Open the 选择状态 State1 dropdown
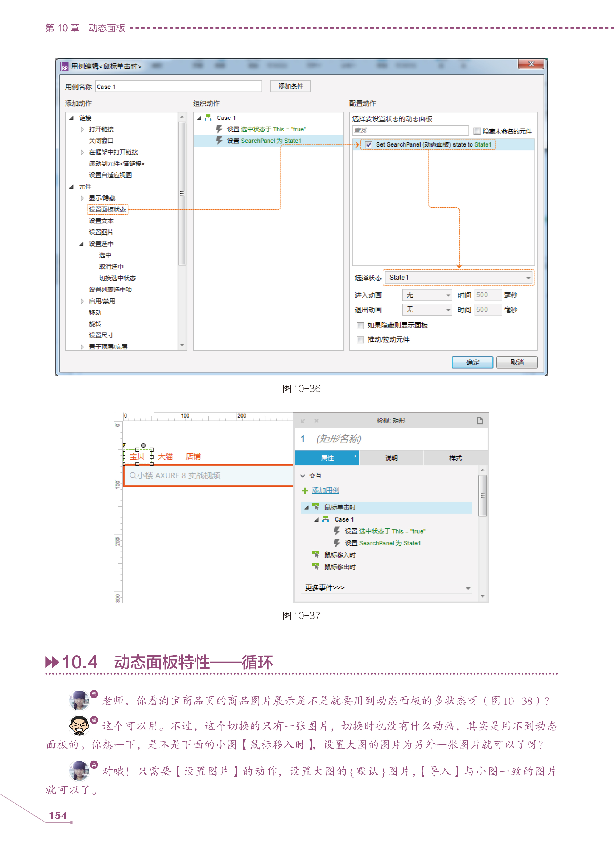This screenshot has width=616, height=843. click(x=459, y=278)
